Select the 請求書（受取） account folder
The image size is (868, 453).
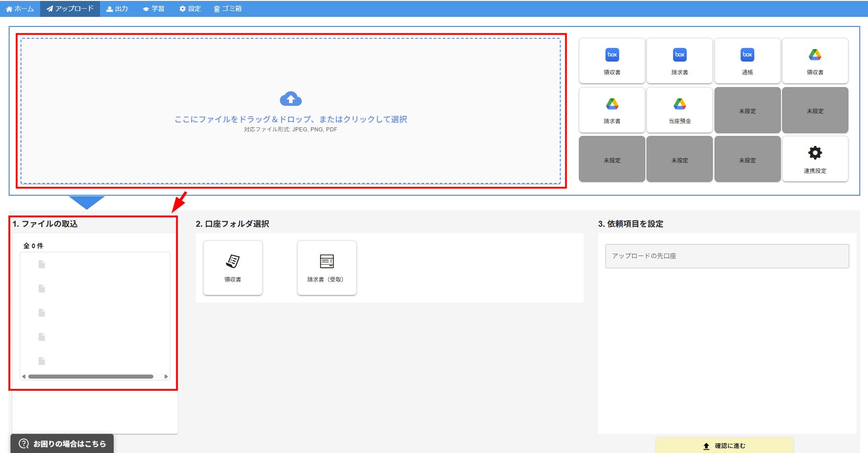[x=326, y=268]
